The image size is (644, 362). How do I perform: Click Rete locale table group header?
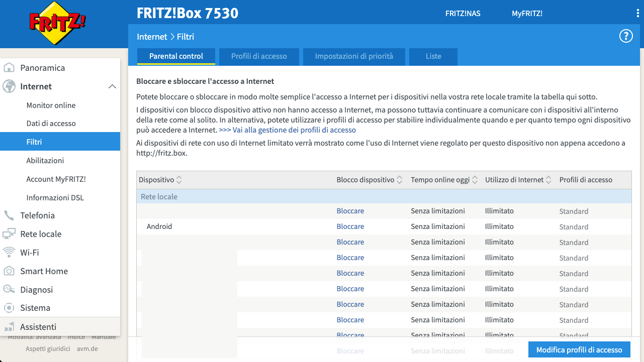point(384,196)
